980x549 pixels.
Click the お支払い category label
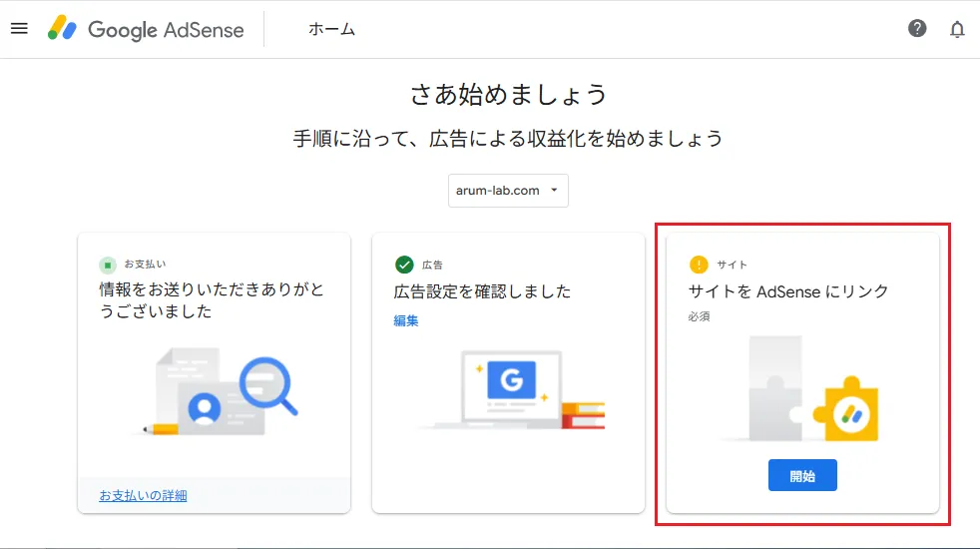tap(145, 265)
